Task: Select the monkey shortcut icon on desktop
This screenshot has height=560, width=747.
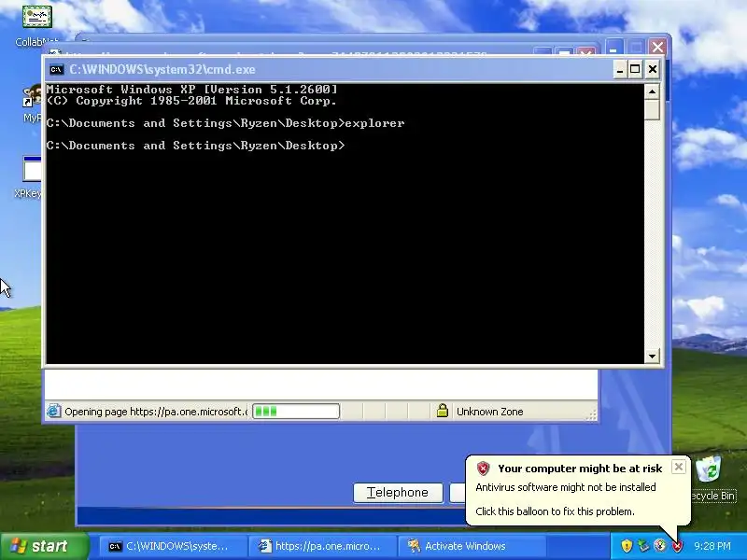Action: point(33,96)
